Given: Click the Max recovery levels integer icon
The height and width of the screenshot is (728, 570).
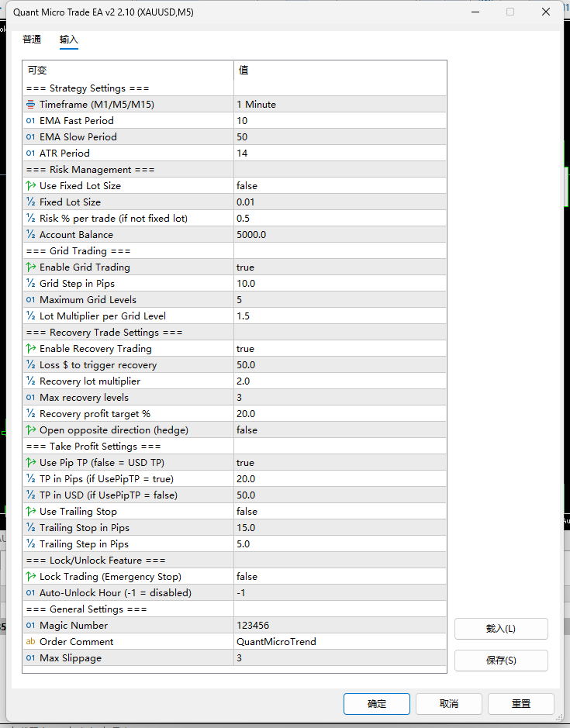Looking at the screenshot, I should 31,398.
